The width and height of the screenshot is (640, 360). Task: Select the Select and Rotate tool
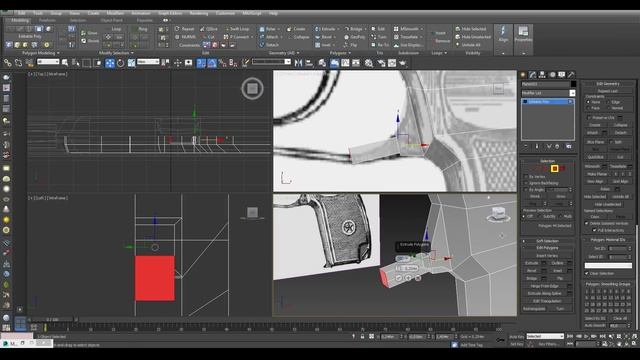point(120,63)
